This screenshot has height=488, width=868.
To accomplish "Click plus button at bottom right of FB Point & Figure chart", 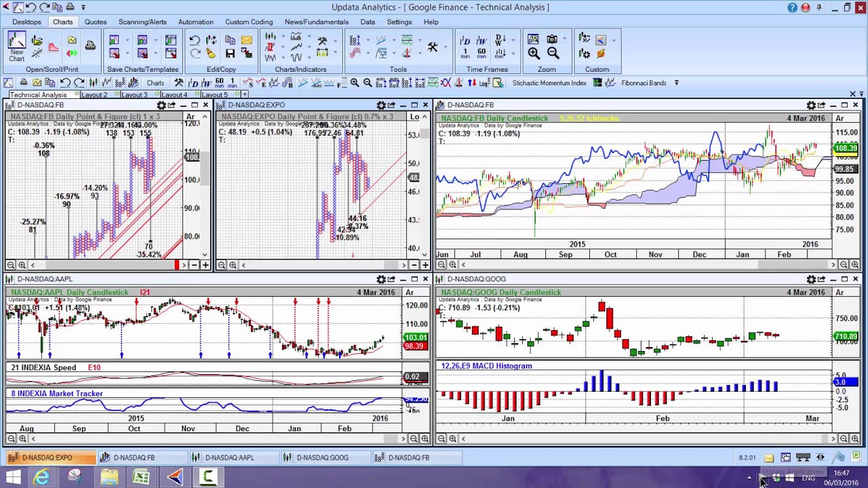I will click(205, 265).
